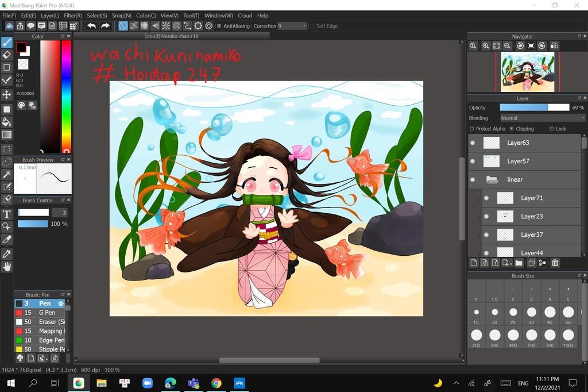The width and height of the screenshot is (588, 392).
Task: Enable the Soft Edge checkbox
Action: point(312,26)
